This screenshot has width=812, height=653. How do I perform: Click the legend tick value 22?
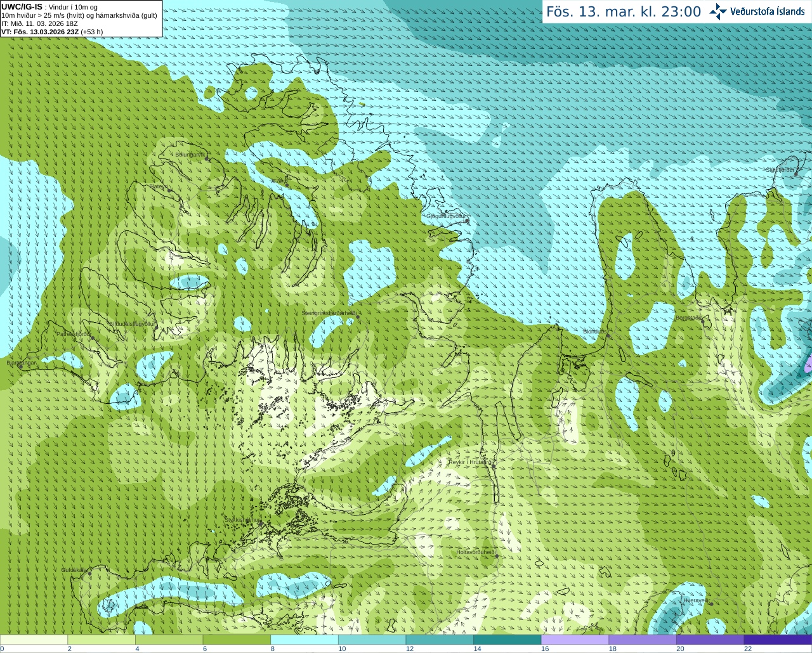[x=748, y=649]
